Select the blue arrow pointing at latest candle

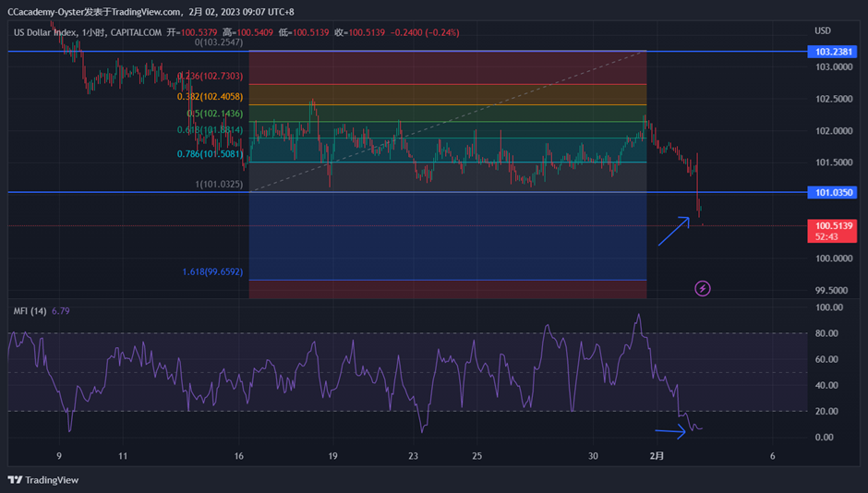coord(673,232)
